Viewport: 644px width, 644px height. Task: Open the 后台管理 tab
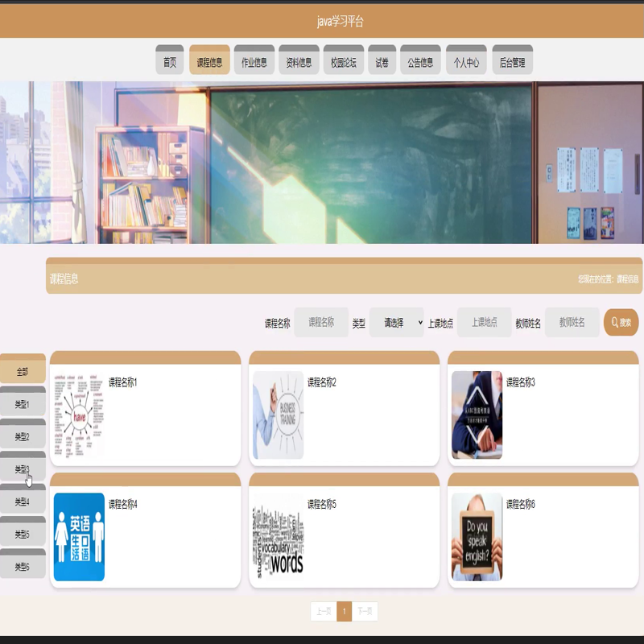pos(512,60)
